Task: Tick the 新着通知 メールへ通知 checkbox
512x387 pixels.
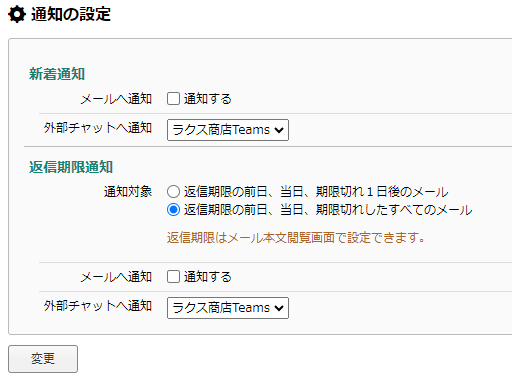Action: (x=173, y=99)
